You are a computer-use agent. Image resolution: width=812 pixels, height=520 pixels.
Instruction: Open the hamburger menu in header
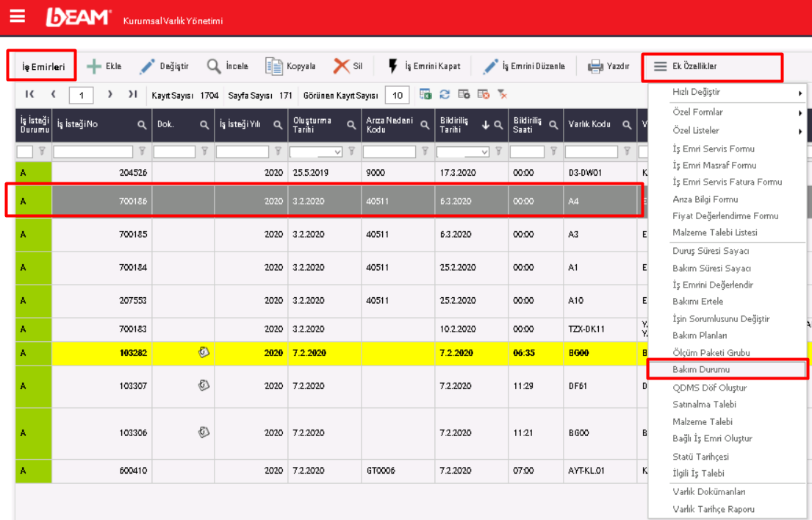pos(17,16)
